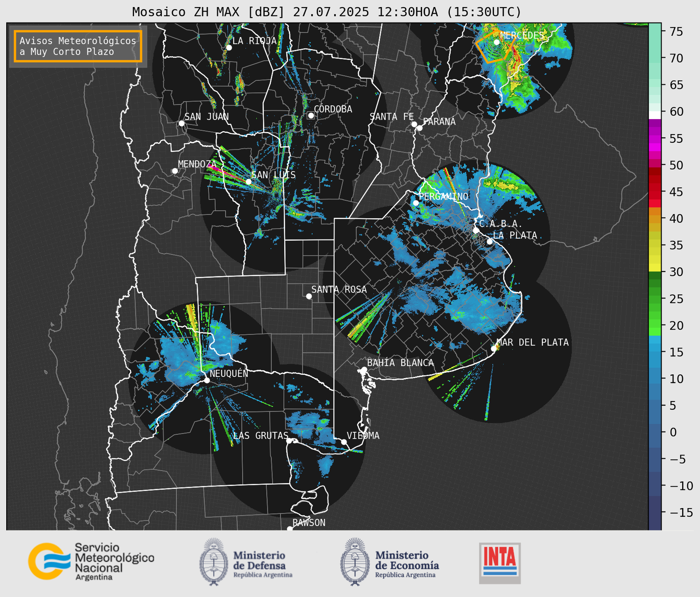Viewport: 700px width, 597px height.
Task: Click the Viedma city marker
Action: click(344, 442)
